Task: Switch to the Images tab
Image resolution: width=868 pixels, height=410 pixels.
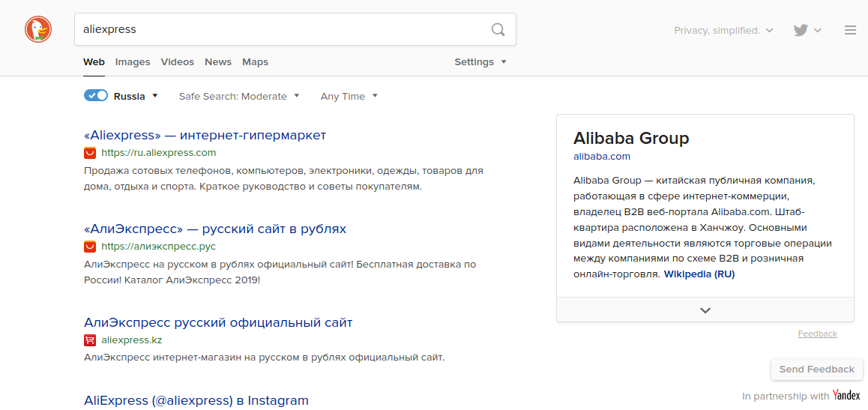Action: (133, 62)
